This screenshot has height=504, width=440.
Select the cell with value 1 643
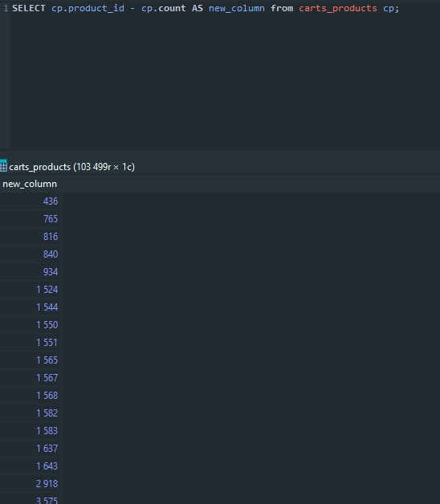pyautogui.click(x=31, y=466)
